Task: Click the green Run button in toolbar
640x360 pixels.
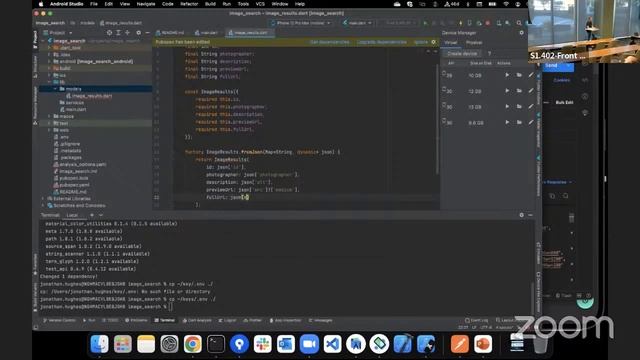Action: point(425,23)
